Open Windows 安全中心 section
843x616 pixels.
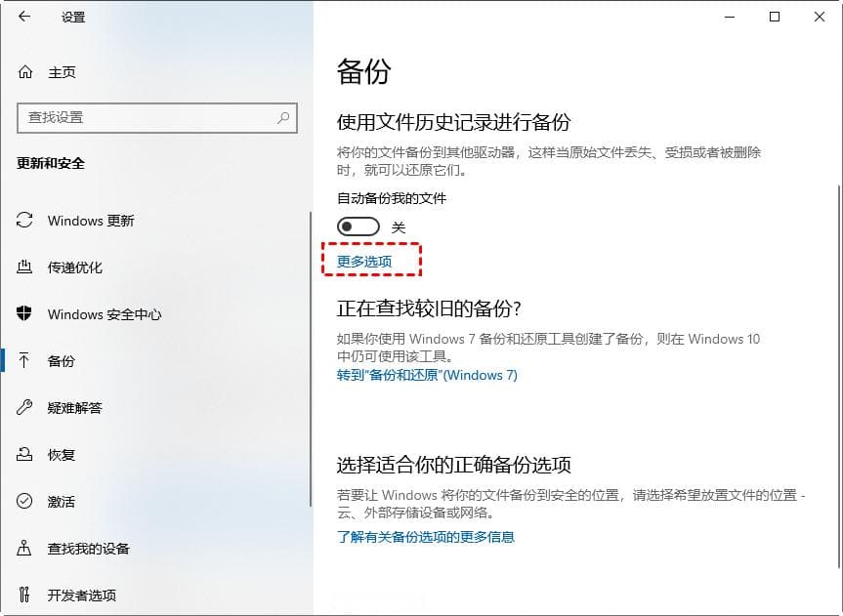(105, 314)
